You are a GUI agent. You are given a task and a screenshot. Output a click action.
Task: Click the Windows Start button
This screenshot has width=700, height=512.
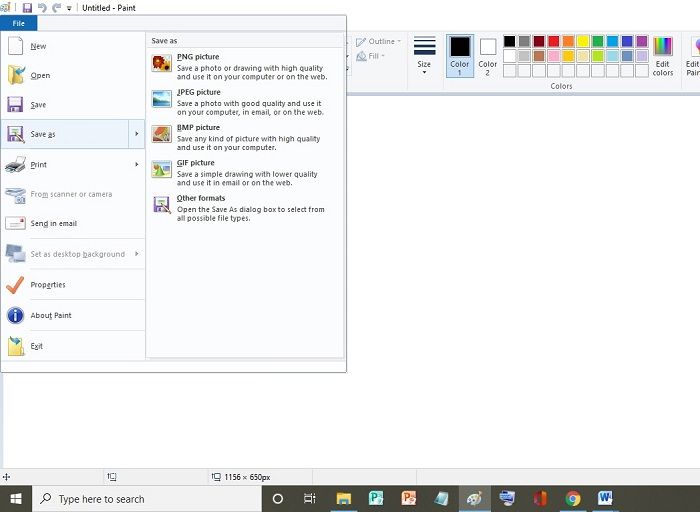point(16,499)
